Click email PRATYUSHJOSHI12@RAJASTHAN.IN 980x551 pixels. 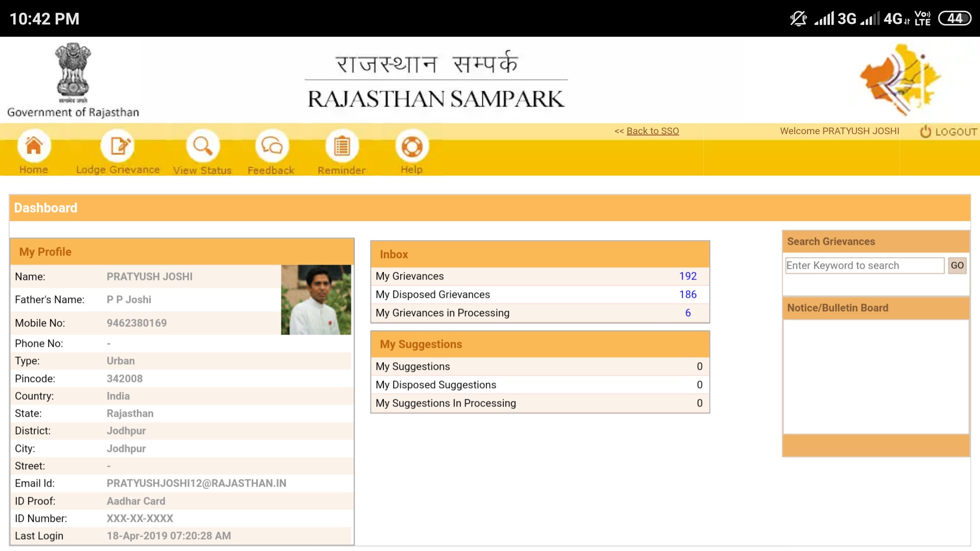pos(196,483)
